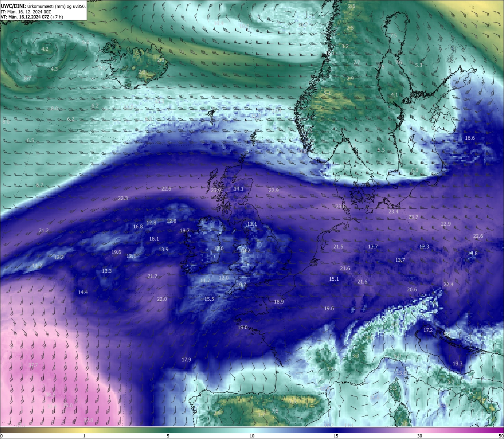Click the 4.2 value west of Iceland
The height and width of the screenshot is (439, 504).
(x=45, y=49)
